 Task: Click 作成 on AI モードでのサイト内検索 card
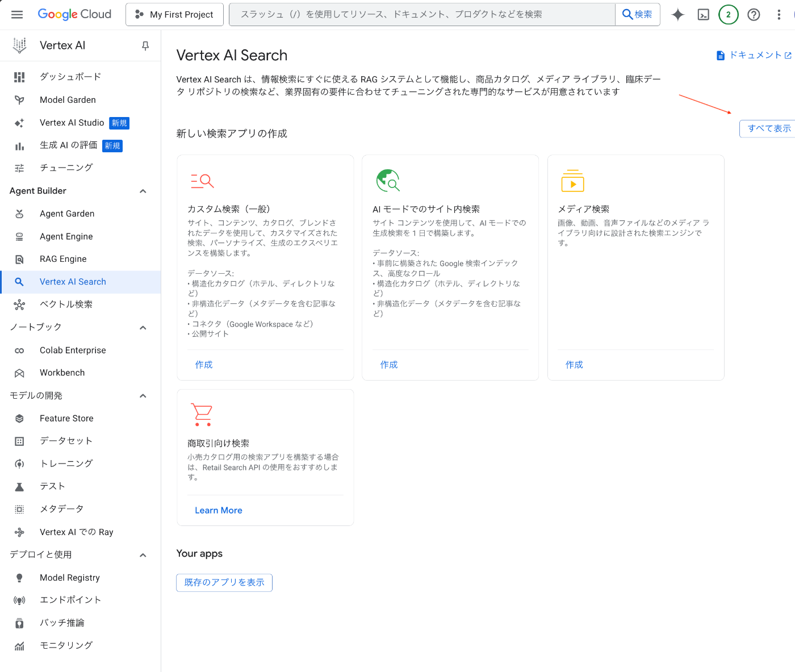[x=389, y=365]
